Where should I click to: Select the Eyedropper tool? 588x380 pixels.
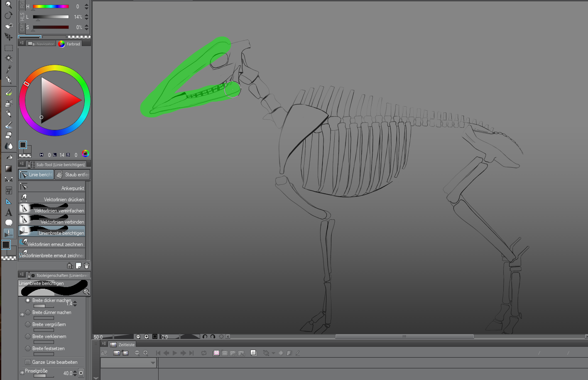(8, 69)
